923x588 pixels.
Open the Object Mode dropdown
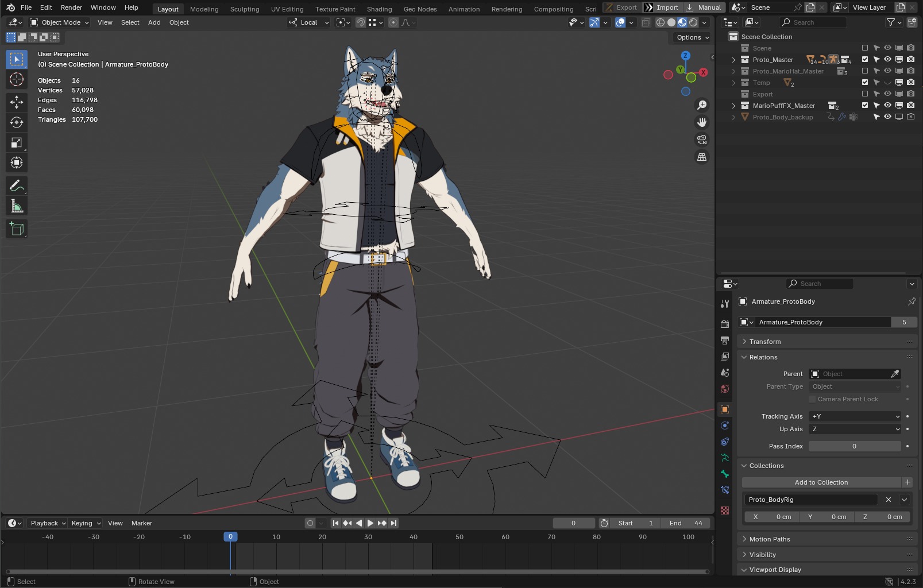click(x=60, y=22)
